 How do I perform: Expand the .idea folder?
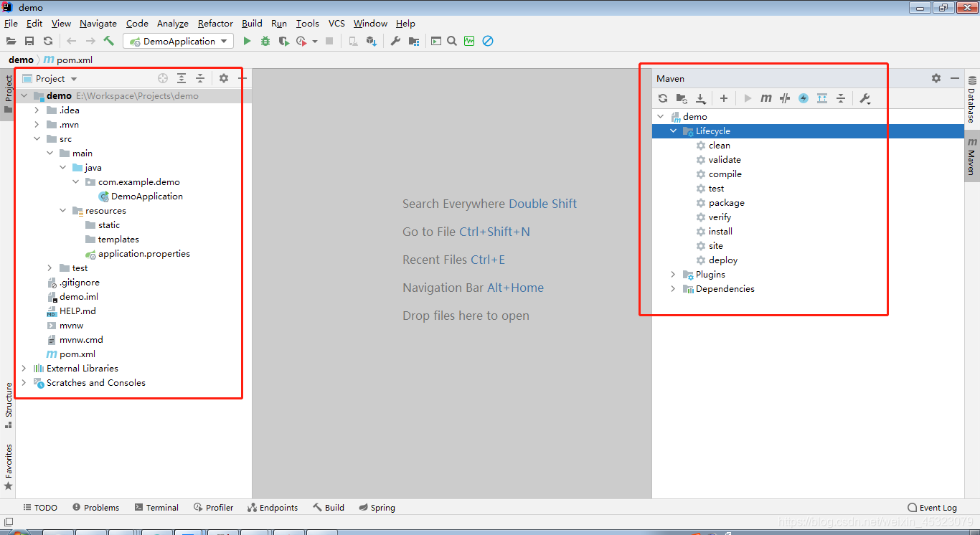37,110
